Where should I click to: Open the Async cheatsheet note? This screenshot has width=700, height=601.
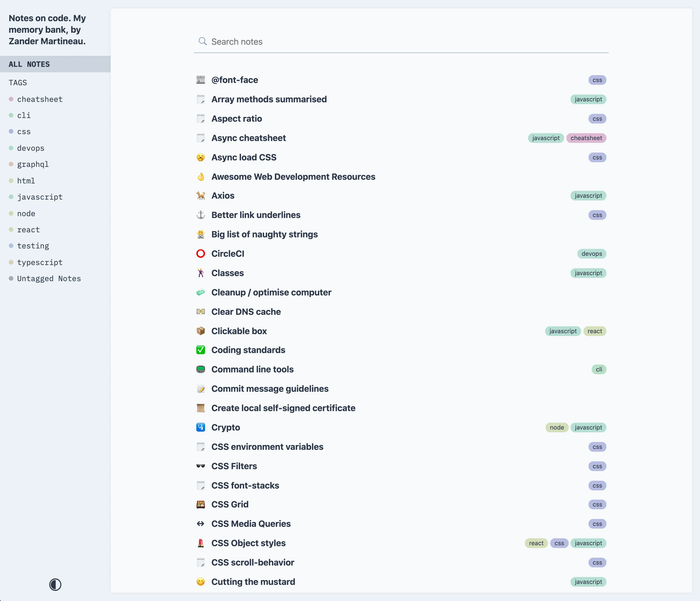[x=249, y=138]
